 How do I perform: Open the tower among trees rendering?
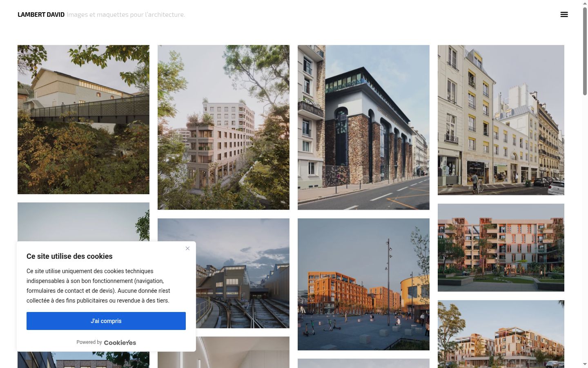click(223, 127)
